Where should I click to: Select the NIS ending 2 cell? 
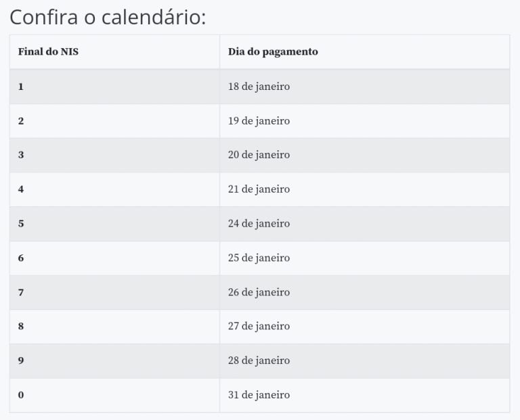(114, 121)
